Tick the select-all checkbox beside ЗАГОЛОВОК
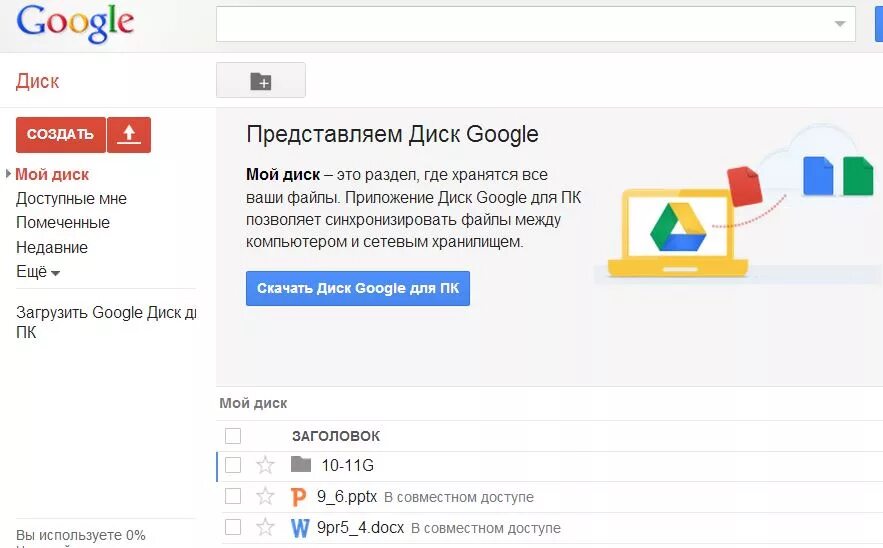883x548 pixels. pyautogui.click(x=233, y=436)
